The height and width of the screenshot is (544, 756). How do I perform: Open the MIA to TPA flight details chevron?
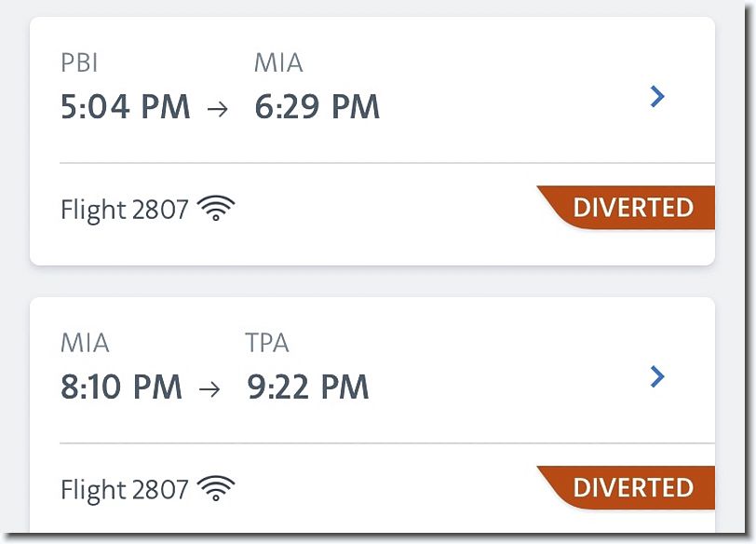click(657, 376)
